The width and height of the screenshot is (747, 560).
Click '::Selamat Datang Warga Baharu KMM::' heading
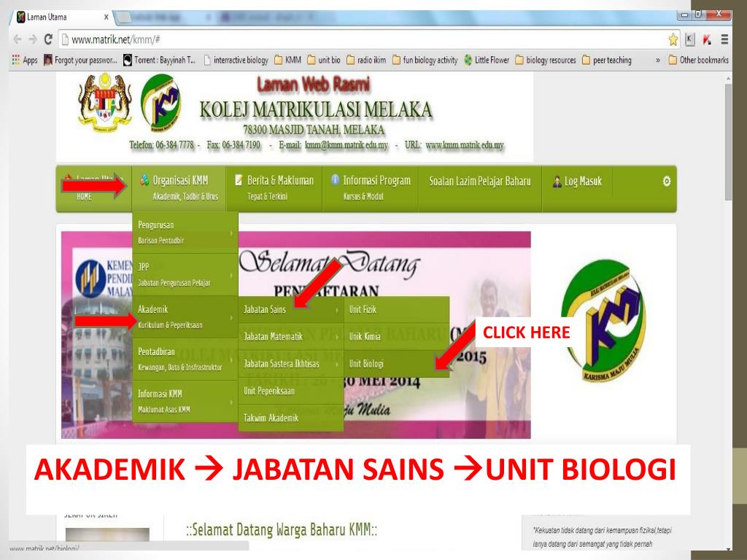tap(282, 530)
